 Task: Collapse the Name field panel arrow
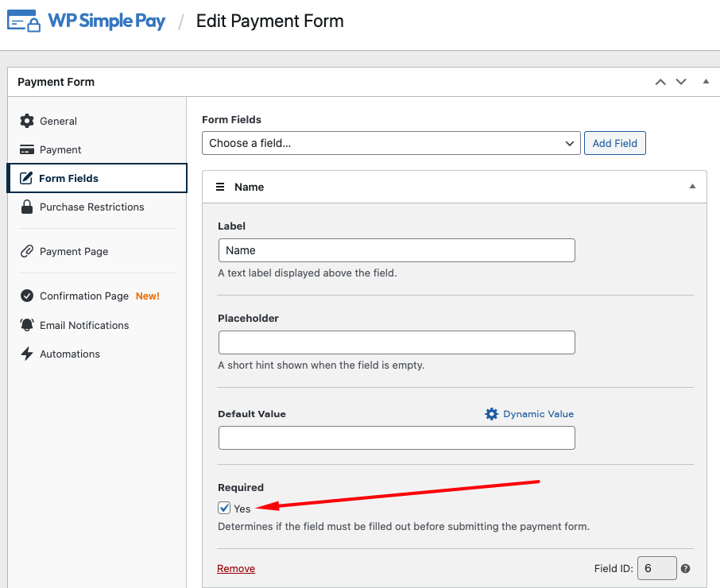[692, 187]
